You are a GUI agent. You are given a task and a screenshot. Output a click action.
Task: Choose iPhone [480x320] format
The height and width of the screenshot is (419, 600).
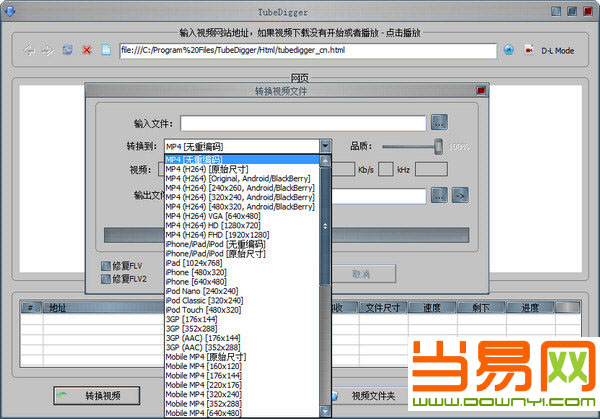(x=242, y=272)
